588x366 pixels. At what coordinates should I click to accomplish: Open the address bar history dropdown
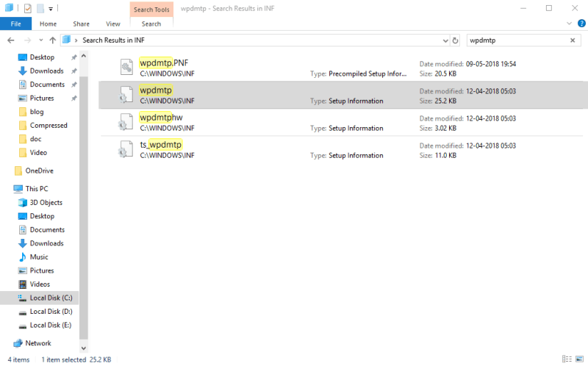[x=445, y=40]
